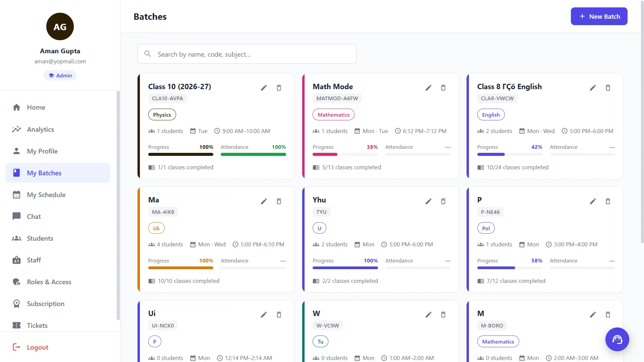Edit the P batch with code P-NE46
The image size is (644, 362).
click(593, 201)
